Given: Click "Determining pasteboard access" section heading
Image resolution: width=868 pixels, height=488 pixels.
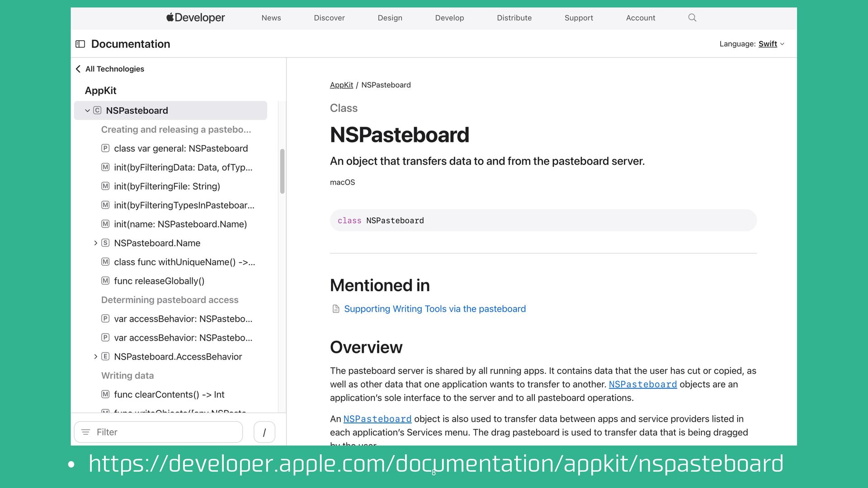Looking at the screenshot, I should point(170,300).
